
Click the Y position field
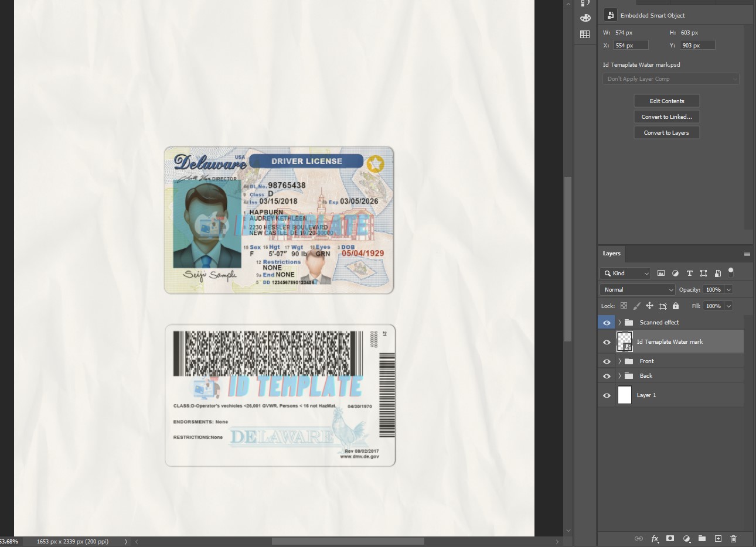click(697, 45)
